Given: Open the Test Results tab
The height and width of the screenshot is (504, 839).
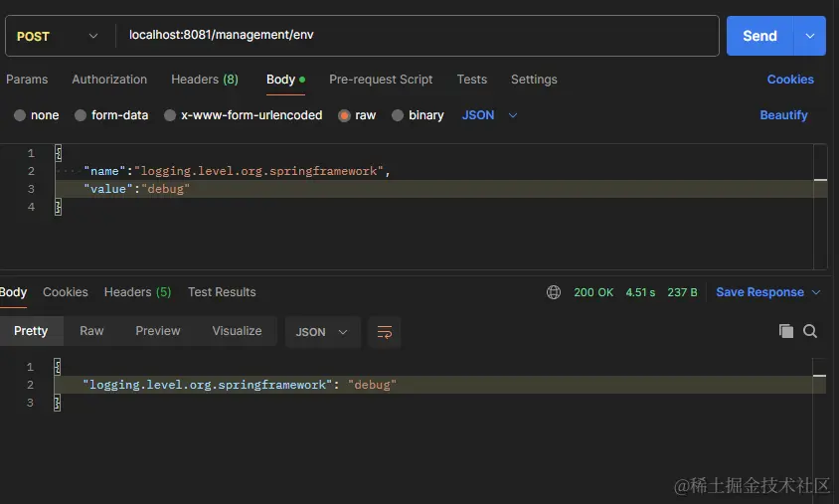Looking at the screenshot, I should 222,292.
